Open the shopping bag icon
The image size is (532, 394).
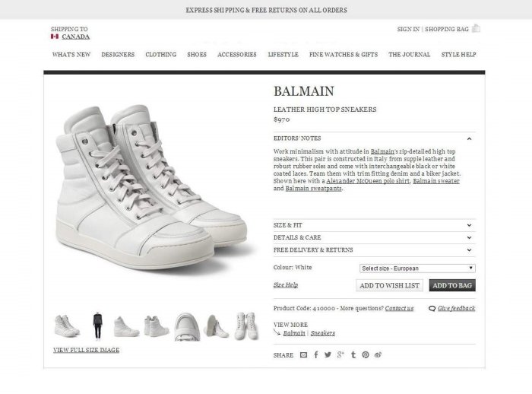(477, 29)
